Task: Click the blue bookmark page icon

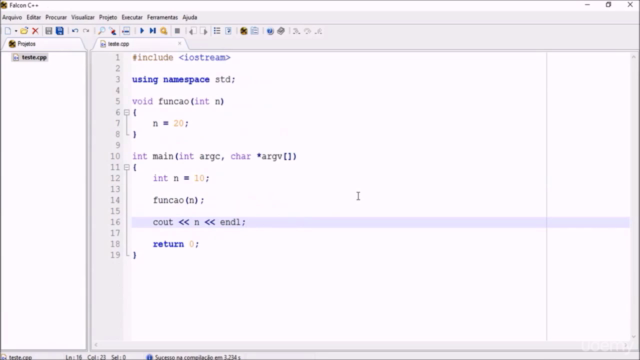Action: tap(228, 31)
